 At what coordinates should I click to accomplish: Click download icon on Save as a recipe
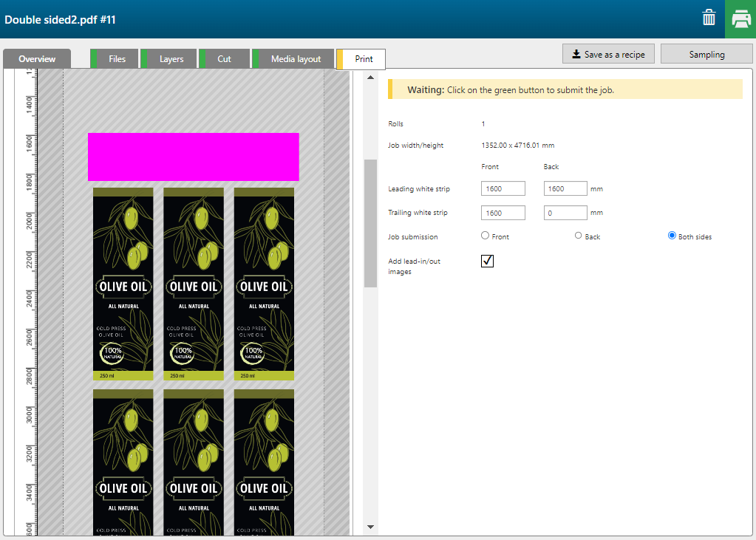tap(576, 55)
